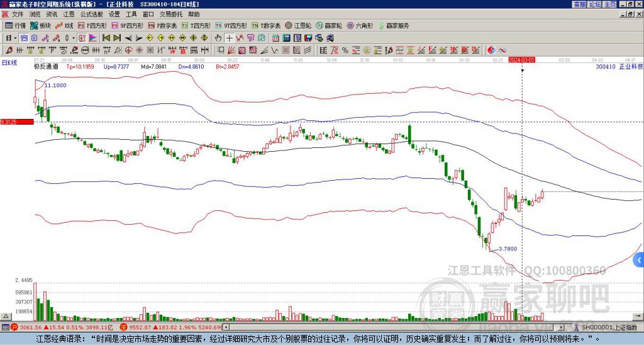Open the T数字表 tool

[x=266, y=25]
